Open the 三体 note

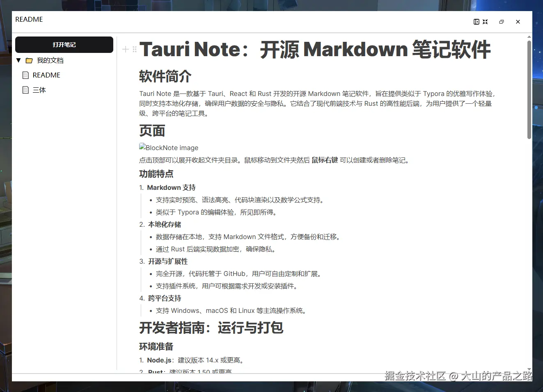click(39, 90)
